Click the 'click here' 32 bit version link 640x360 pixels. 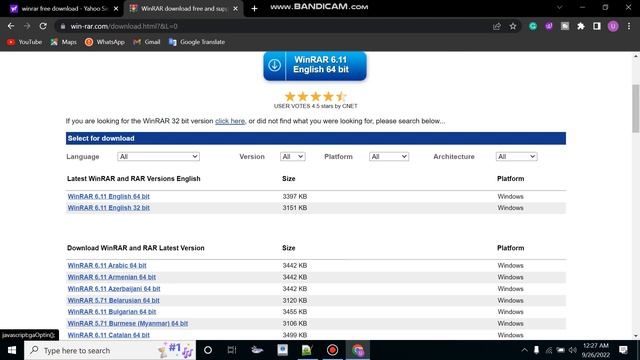[230, 121]
